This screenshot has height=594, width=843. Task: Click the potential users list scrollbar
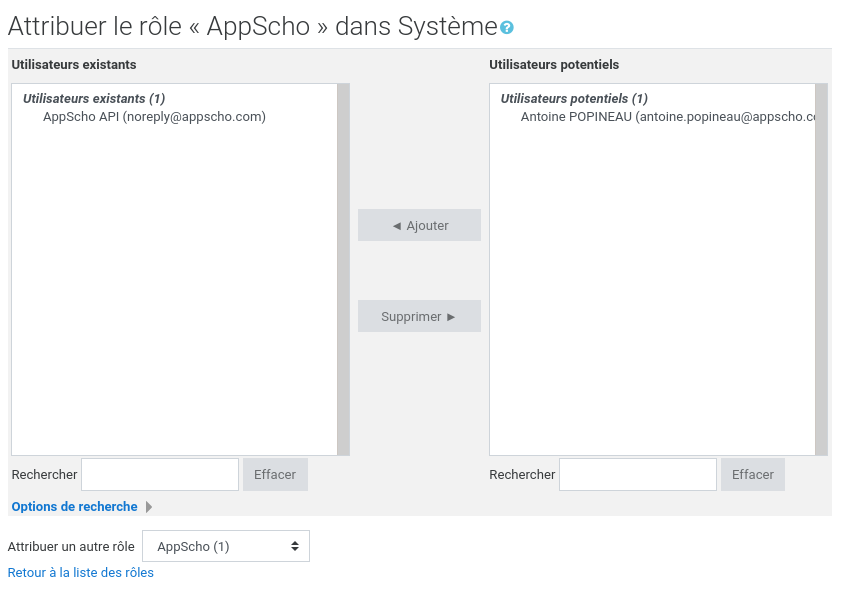[x=821, y=270]
